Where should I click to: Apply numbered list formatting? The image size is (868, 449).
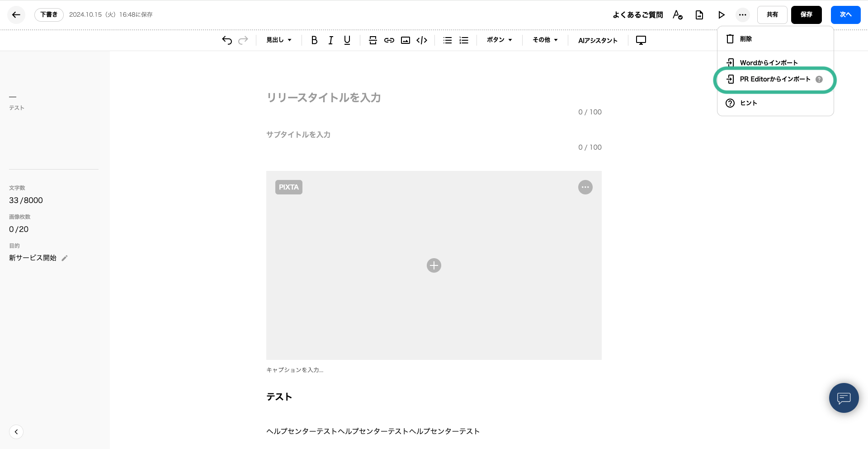tap(464, 40)
